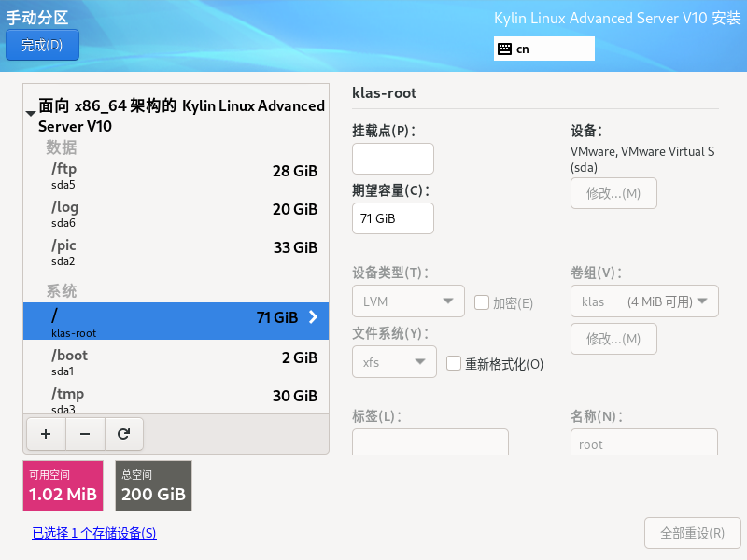Click the arrow on the selected root partition

(x=313, y=317)
